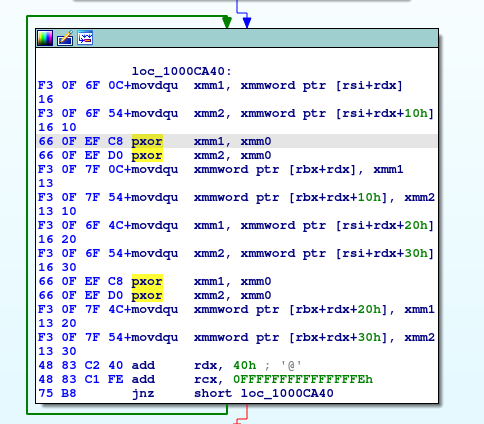Screen dimensions: 484x424
Task: Click the xmm0 operand in the third pxor
Action: pyautogui.click(x=256, y=281)
